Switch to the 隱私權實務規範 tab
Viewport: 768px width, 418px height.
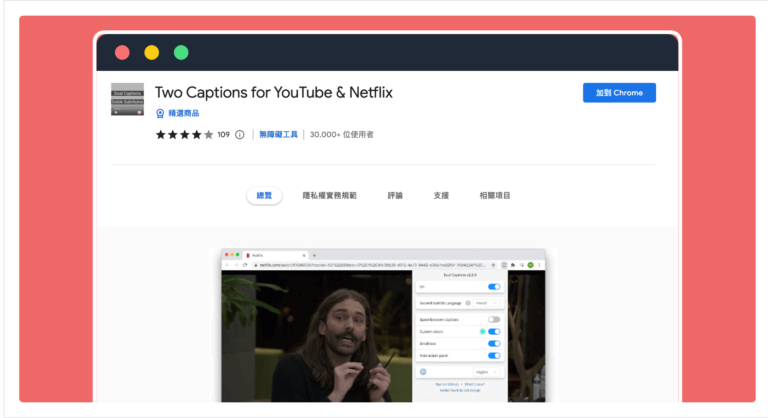329,196
